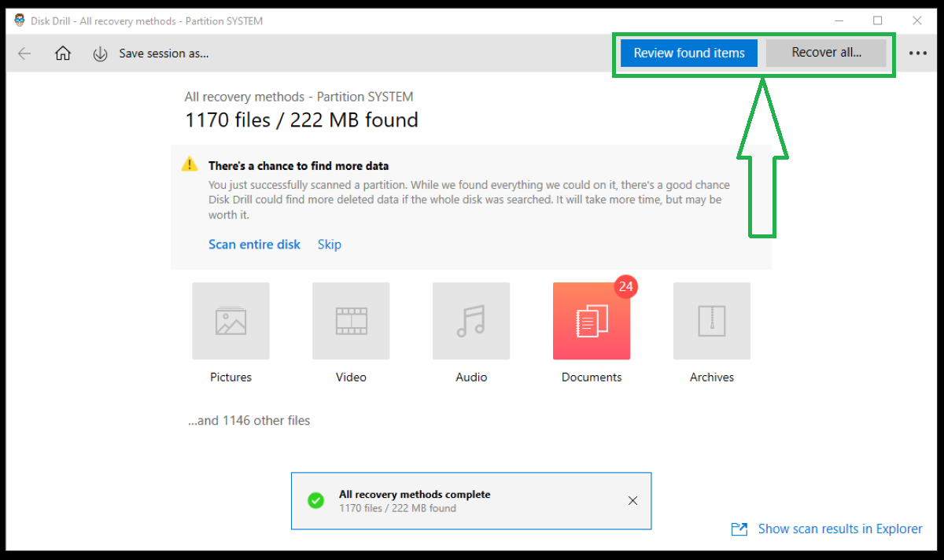The height and width of the screenshot is (560, 944).
Task: Click 'All recovery methods complete' text
Action: [x=415, y=495]
